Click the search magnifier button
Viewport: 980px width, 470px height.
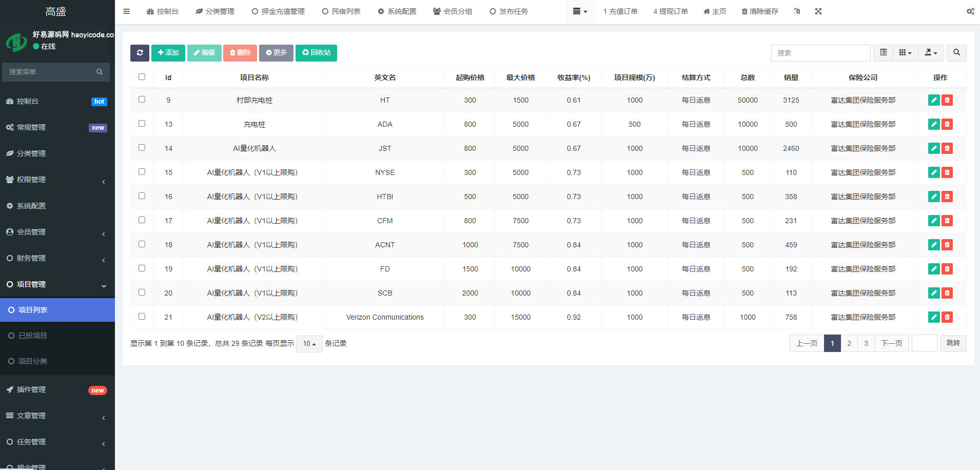tap(956, 53)
